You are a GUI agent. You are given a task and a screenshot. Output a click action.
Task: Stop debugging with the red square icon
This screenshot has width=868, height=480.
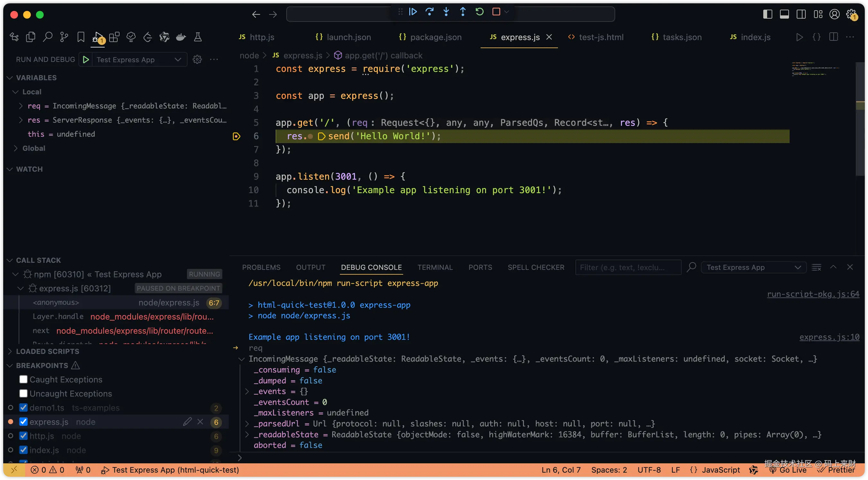(496, 12)
